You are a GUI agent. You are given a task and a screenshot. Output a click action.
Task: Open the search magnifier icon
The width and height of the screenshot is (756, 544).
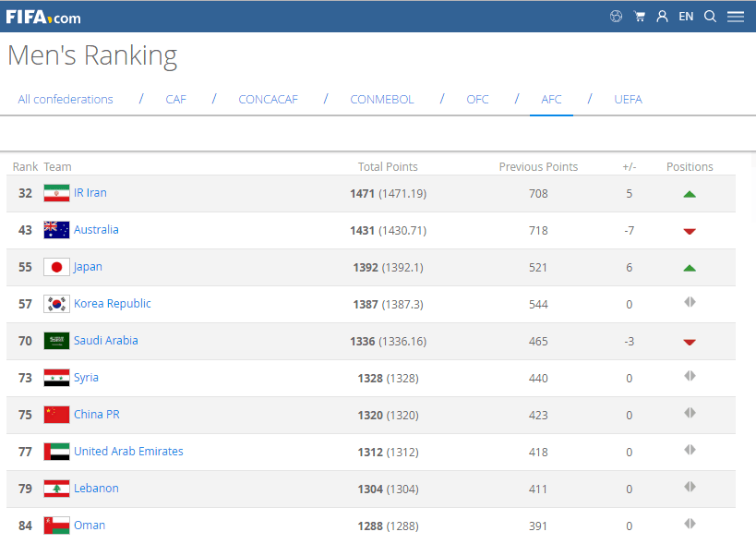click(710, 17)
